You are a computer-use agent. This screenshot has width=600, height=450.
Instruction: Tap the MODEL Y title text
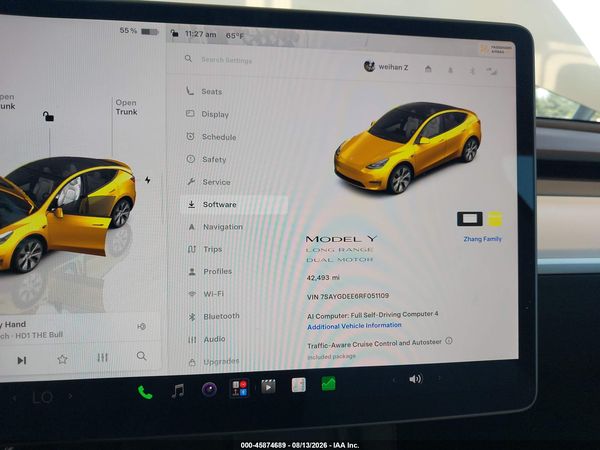tap(341, 239)
